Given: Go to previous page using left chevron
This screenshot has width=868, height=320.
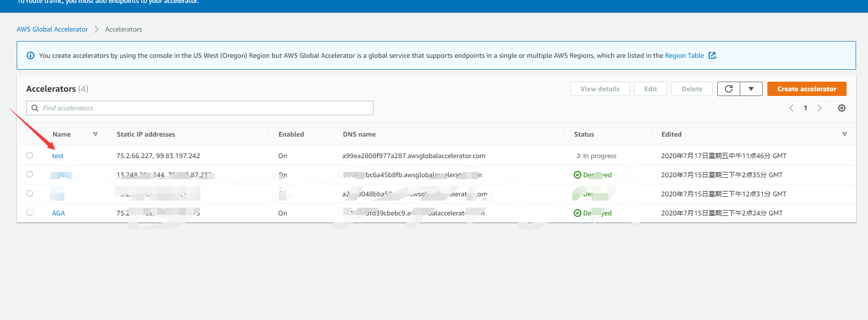Looking at the screenshot, I should point(791,108).
